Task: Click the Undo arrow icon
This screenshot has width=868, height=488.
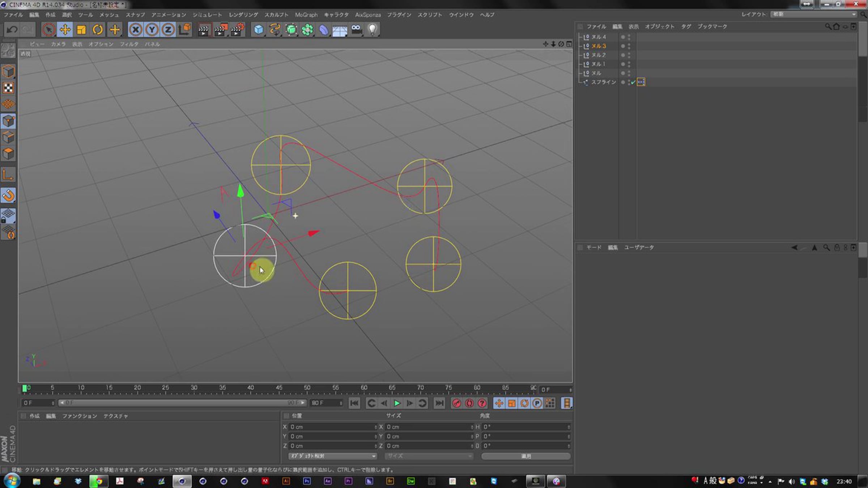Action: (x=12, y=30)
